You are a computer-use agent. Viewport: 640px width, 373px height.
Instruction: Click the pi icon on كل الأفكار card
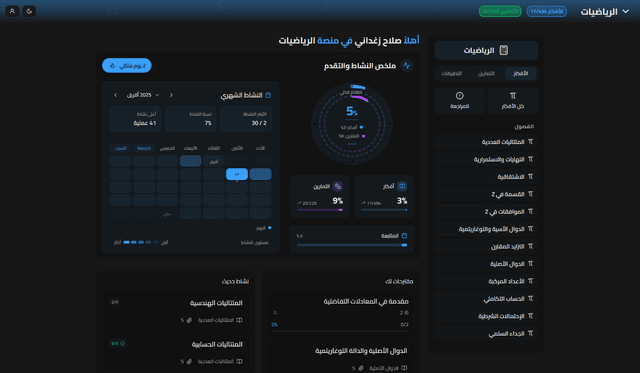[513, 96]
